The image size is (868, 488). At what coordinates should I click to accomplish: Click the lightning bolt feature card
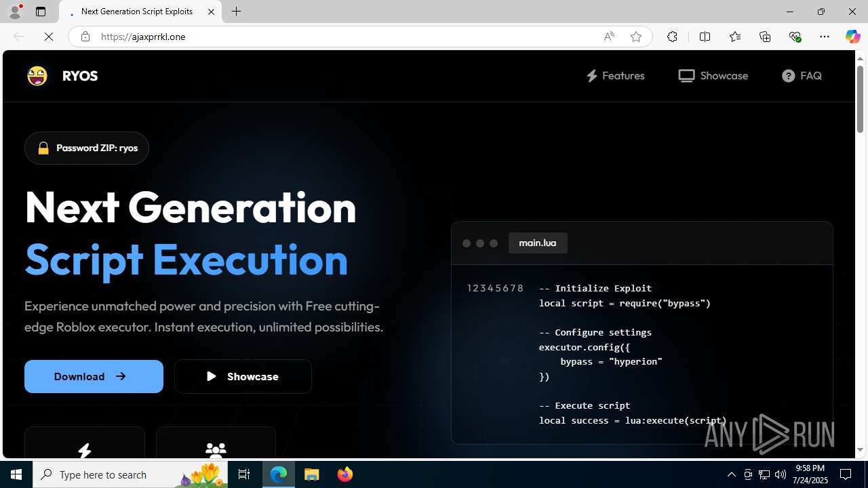(x=85, y=443)
